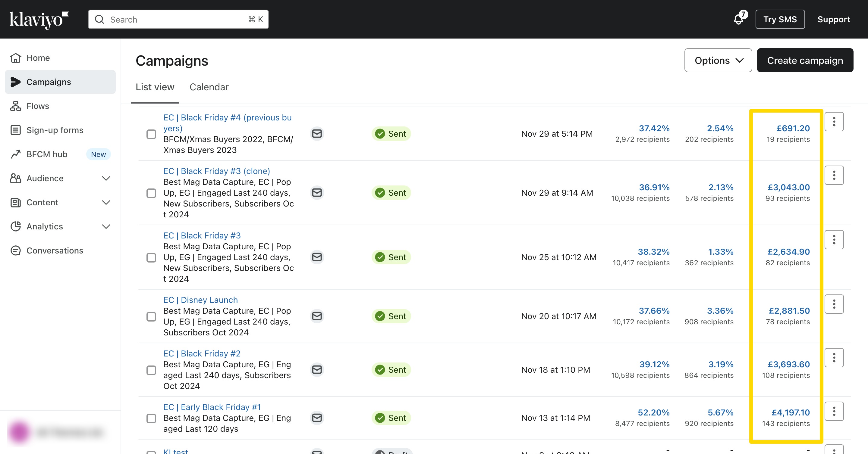Screen dimensions: 868x454
Task: Click the email icon for Disney Launch
Action: point(317,316)
